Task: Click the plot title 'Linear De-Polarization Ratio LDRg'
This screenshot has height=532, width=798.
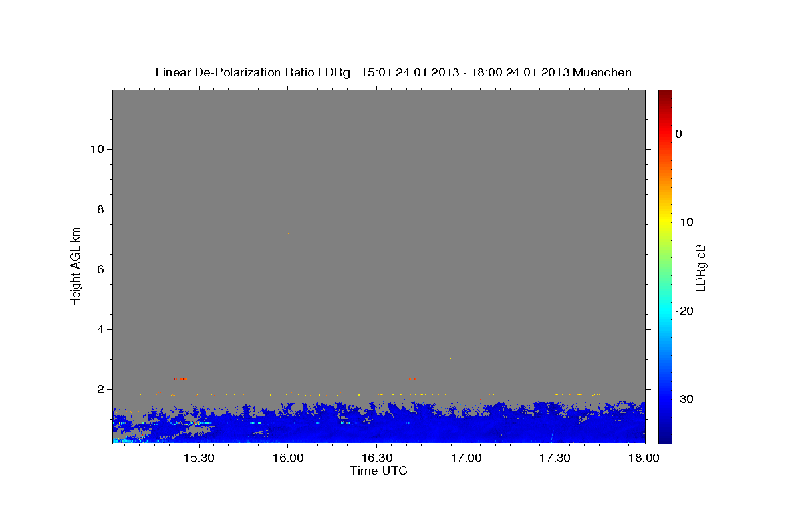Action: pos(253,72)
